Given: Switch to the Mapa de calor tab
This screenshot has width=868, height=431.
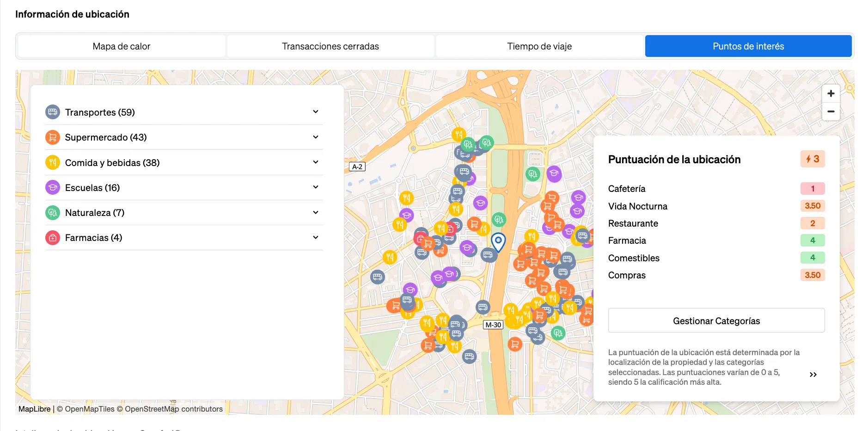Looking at the screenshot, I should [122, 46].
